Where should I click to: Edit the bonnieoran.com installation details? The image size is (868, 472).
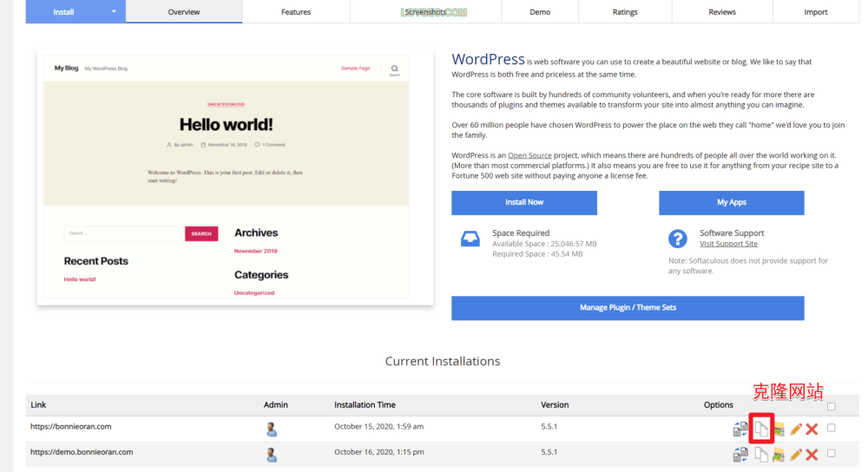coord(796,429)
